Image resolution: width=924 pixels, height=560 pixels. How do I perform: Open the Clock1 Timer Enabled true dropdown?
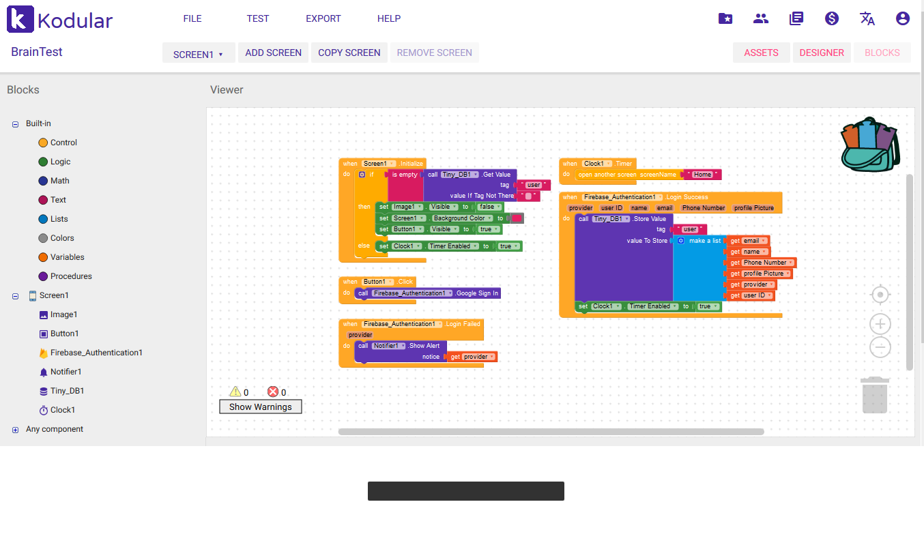pos(516,246)
